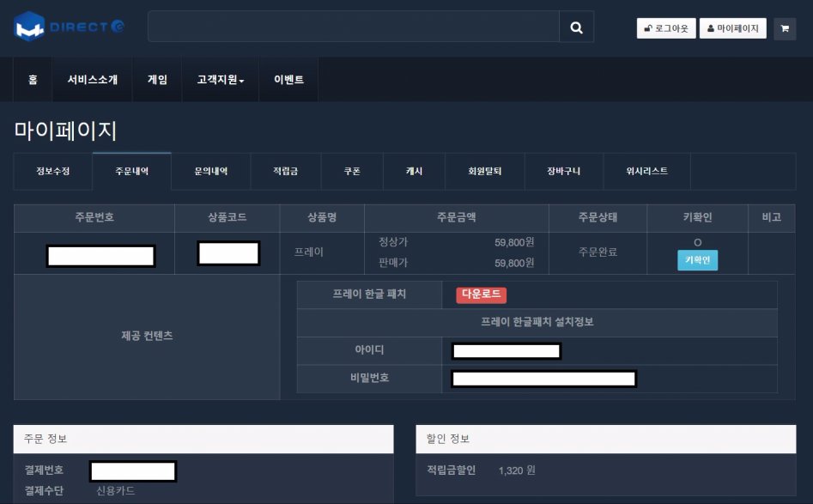View the 캐시 tab
Screen dimensions: 813x504
(413, 171)
